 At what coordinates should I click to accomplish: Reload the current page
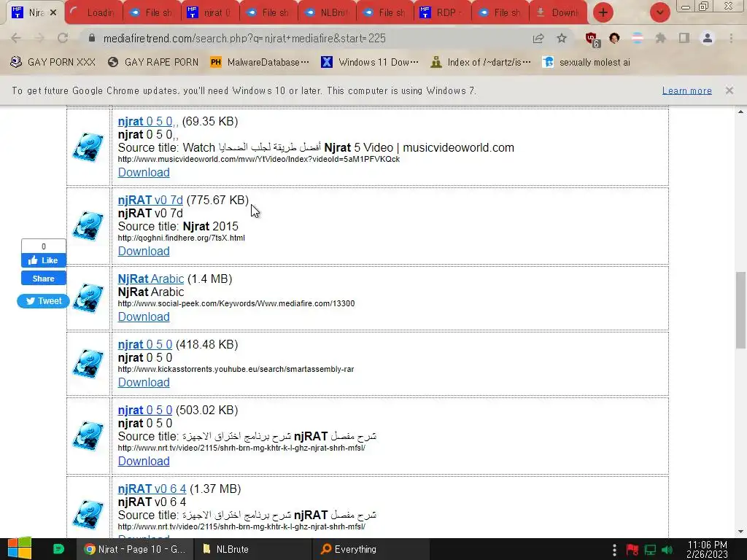pos(63,38)
